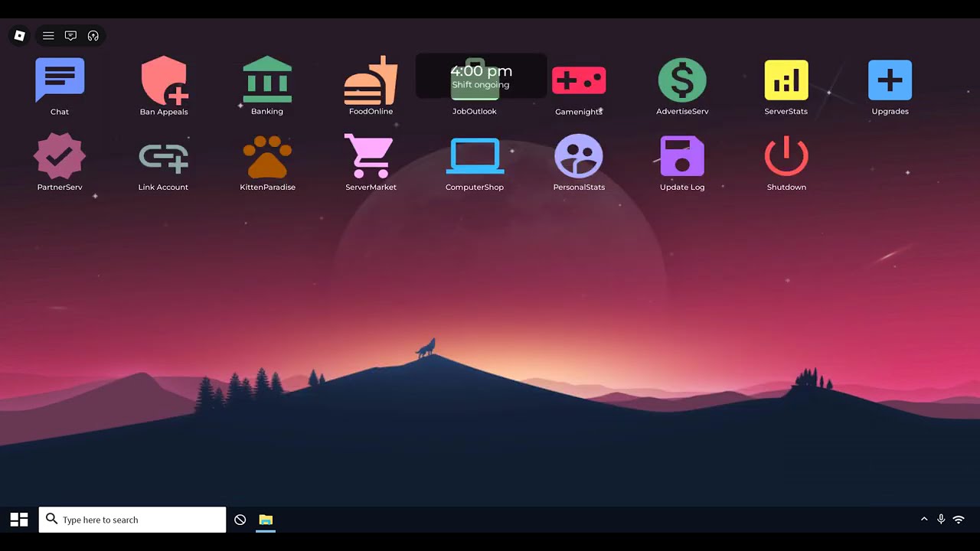Open the Link Account icon

163,158
